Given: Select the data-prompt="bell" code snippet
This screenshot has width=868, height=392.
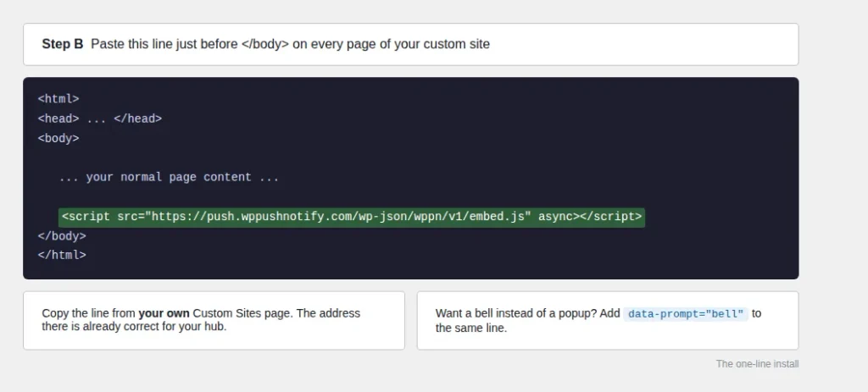Looking at the screenshot, I should [685, 314].
